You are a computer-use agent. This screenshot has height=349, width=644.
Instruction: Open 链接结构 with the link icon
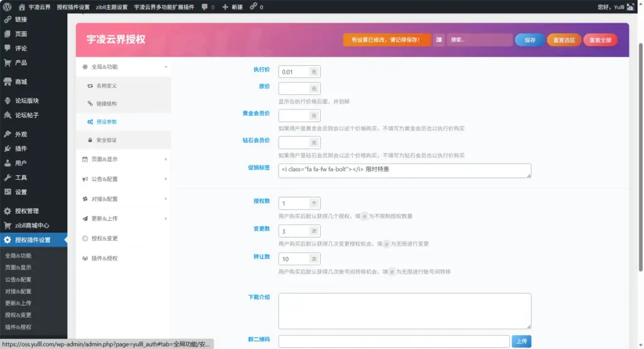click(123, 104)
